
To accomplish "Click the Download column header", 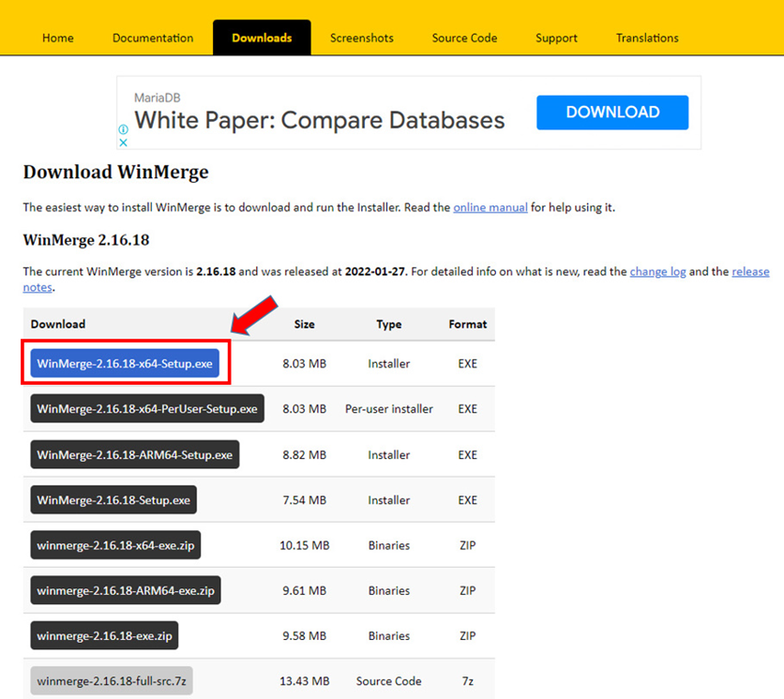I will click(x=58, y=325).
